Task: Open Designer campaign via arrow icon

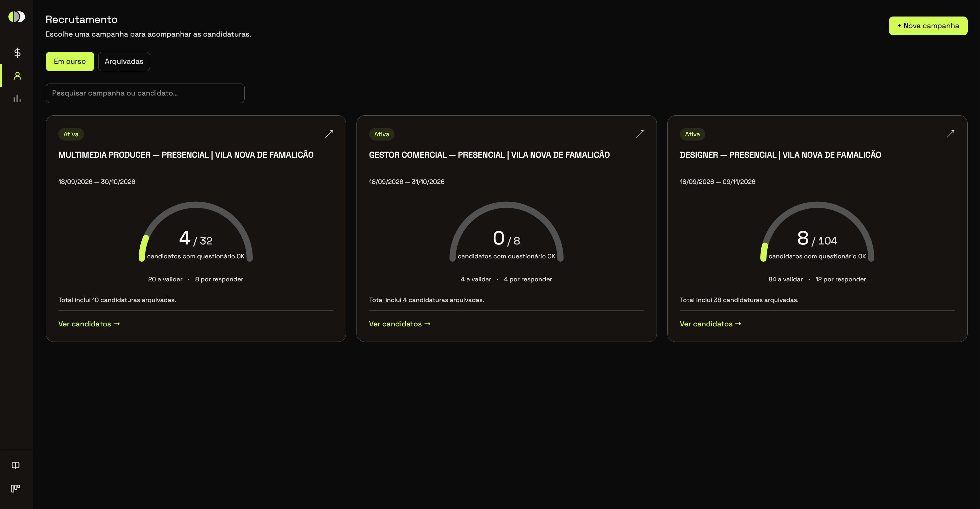Action: [950, 134]
